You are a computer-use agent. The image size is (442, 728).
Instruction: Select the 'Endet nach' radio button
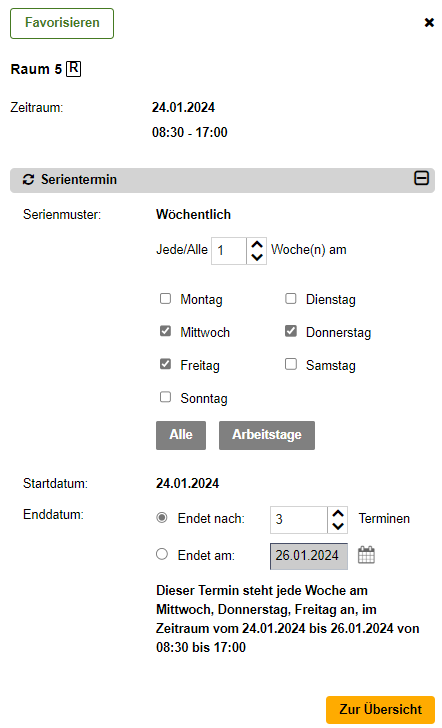[x=162, y=517]
